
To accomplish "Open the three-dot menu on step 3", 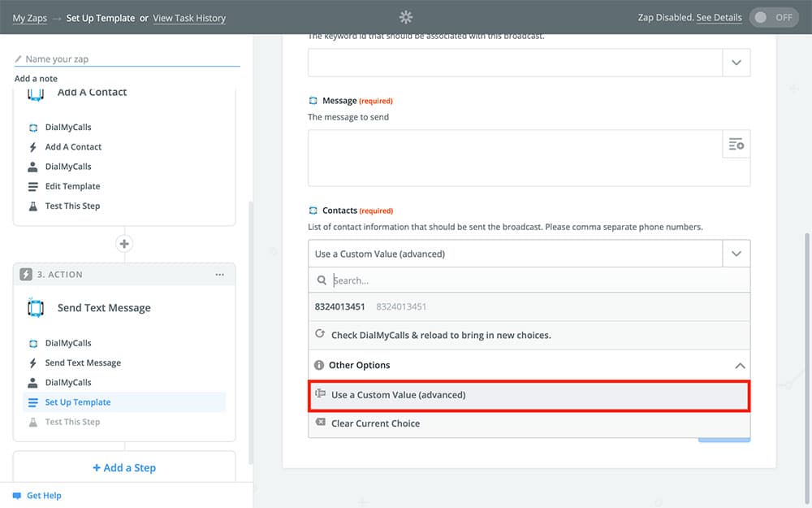I will click(x=219, y=275).
